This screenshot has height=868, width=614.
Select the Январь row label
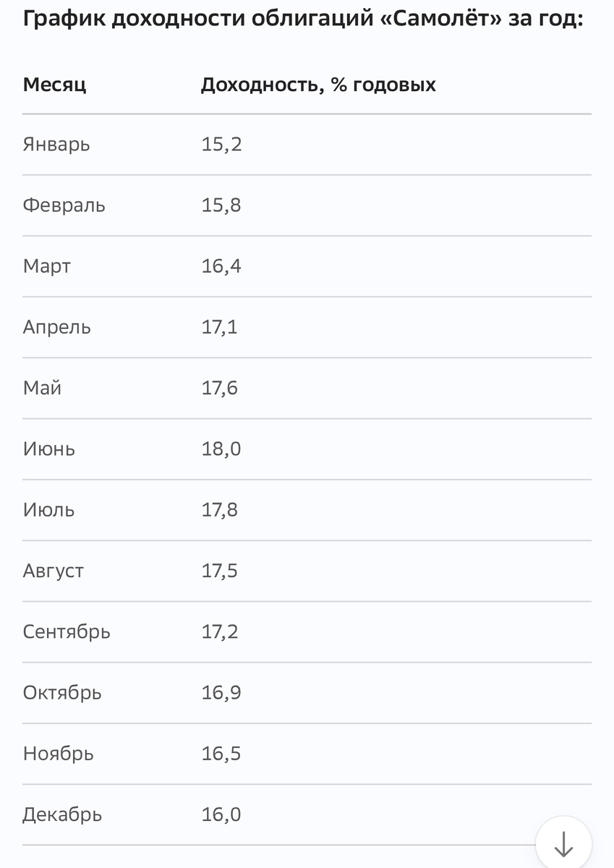[x=56, y=145]
